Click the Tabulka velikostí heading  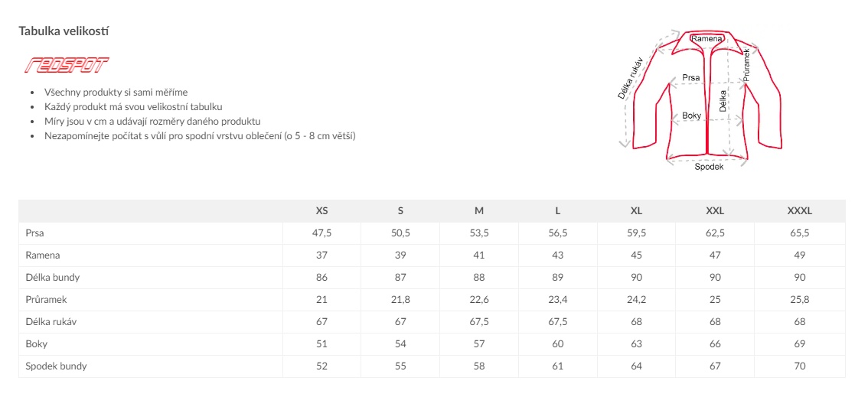[64, 31]
